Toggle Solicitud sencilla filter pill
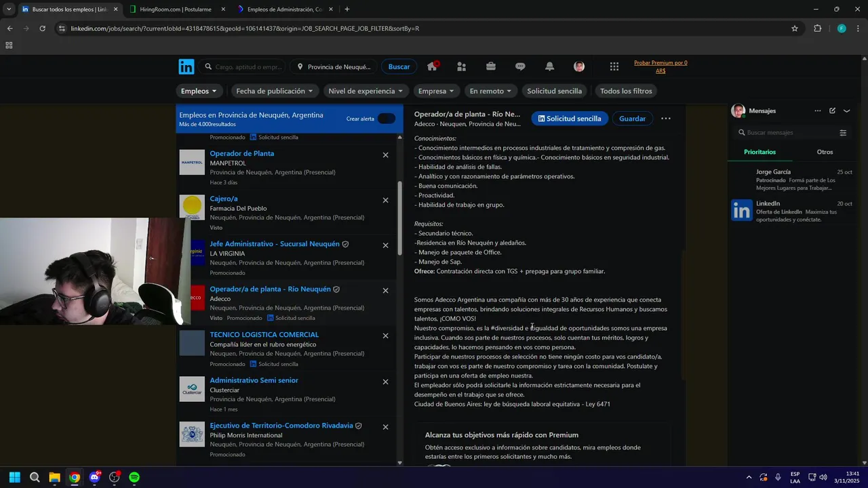This screenshot has height=488, width=868. (x=555, y=91)
